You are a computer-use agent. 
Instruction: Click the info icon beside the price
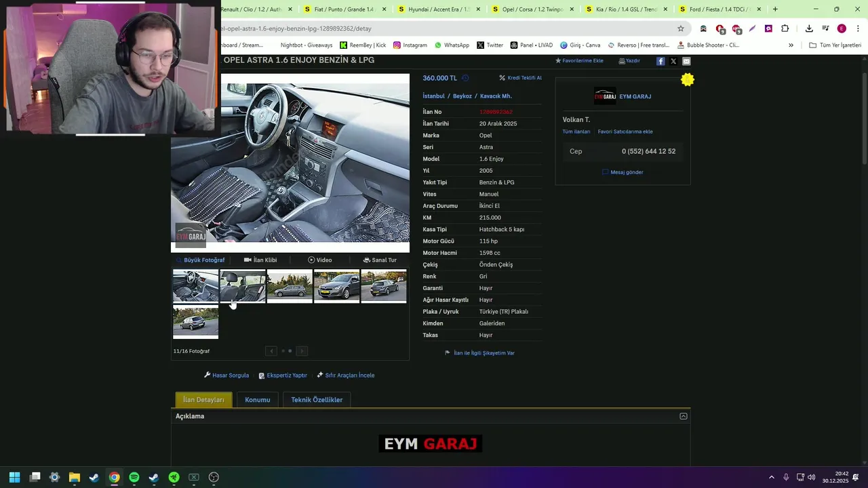[x=465, y=78]
